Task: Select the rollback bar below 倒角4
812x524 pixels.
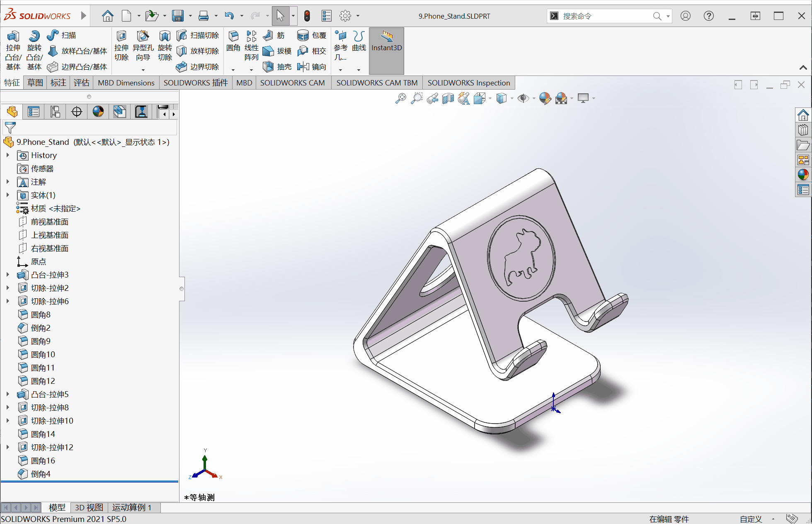Action: (90, 481)
